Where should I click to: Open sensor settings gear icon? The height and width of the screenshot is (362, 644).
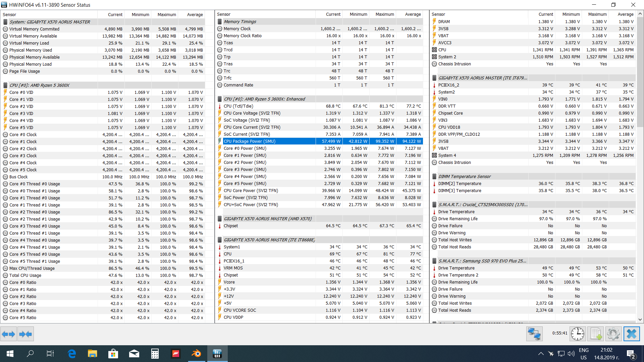point(613,334)
